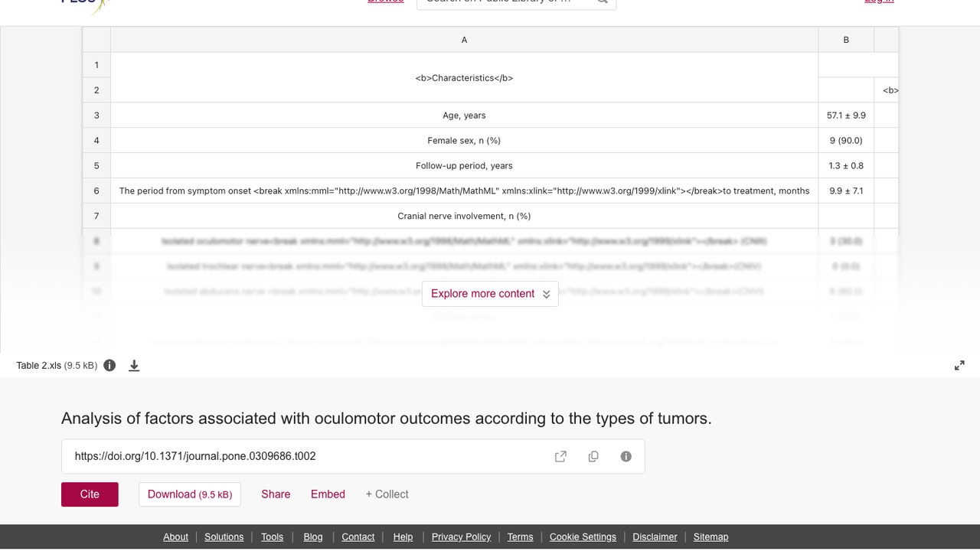View the Disclaimer footer link
The image size is (980, 551).
(655, 537)
